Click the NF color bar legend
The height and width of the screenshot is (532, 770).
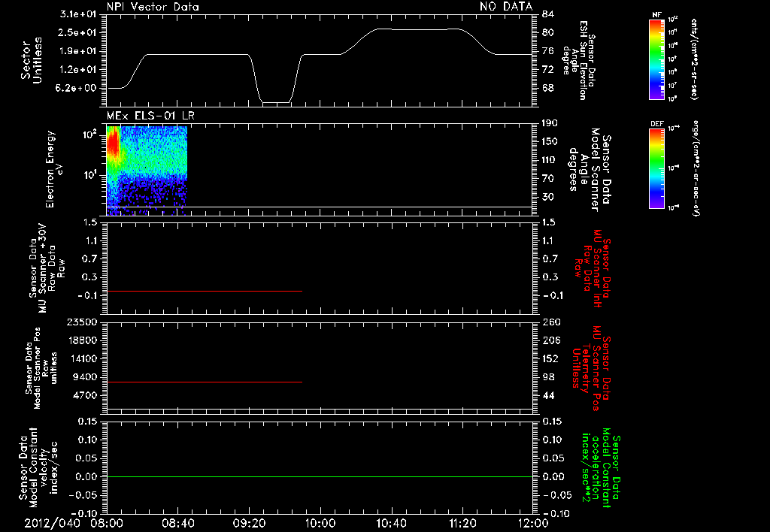(x=656, y=59)
